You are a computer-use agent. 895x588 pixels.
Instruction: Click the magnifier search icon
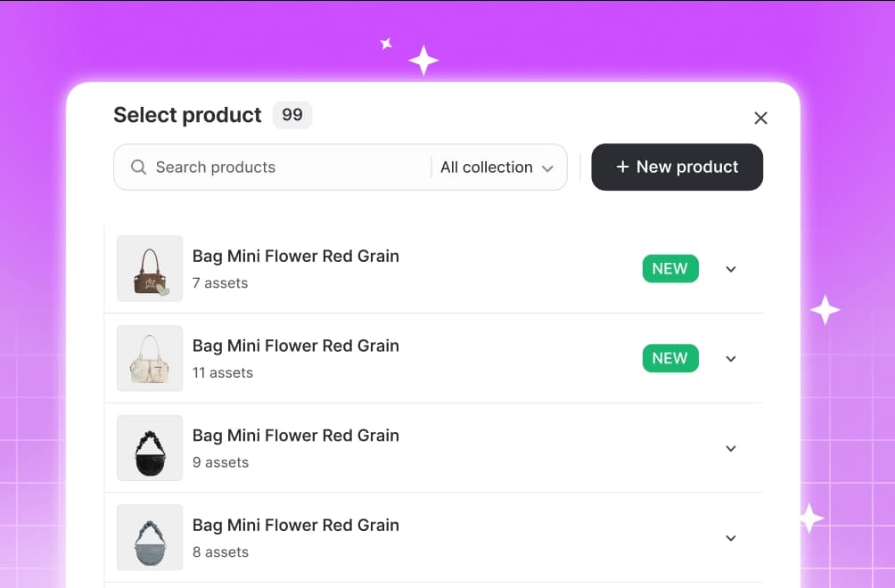pyautogui.click(x=138, y=167)
